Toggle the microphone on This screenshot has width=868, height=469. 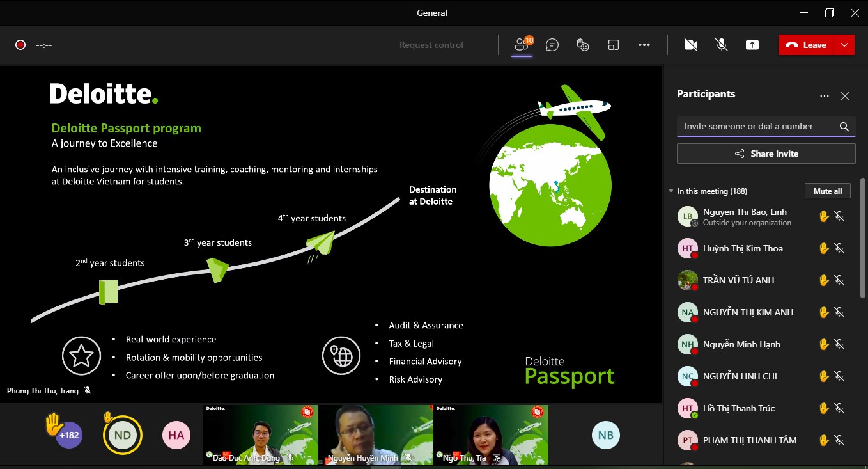coord(721,45)
